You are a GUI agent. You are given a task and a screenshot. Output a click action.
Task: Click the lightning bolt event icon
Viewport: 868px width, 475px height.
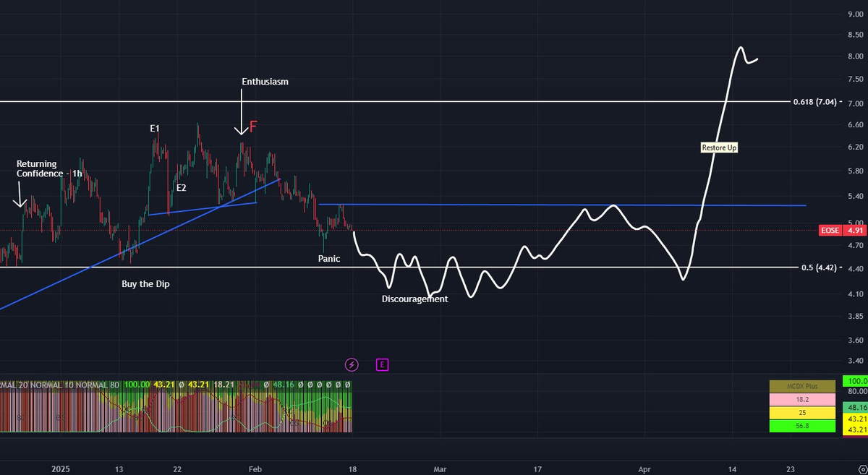click(x=352, y=364)
